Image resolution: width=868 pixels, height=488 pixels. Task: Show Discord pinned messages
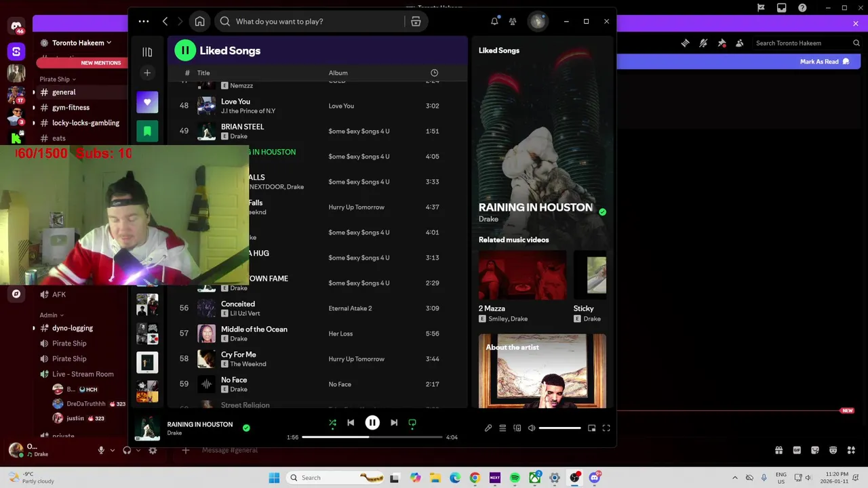pyautogui.click(x=722, y=43)
